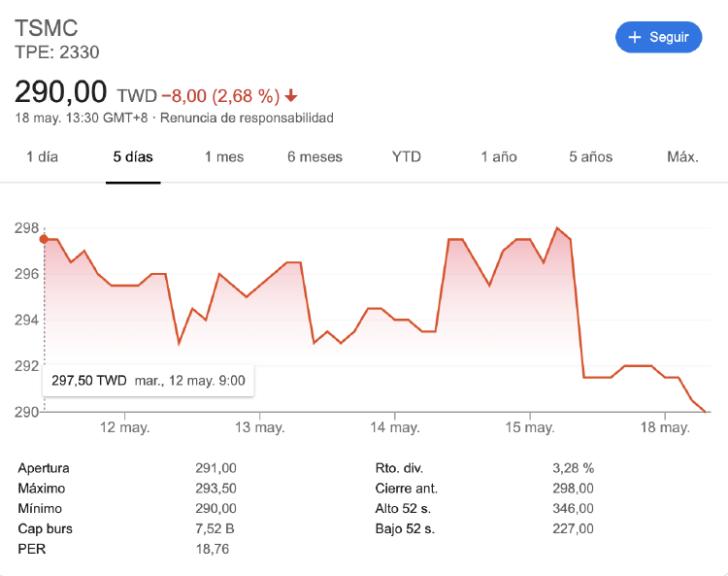The width and height of the screenshot is (728, 576).
Task: Switch to the 1 mes tab
Action: tap(223, 156)
